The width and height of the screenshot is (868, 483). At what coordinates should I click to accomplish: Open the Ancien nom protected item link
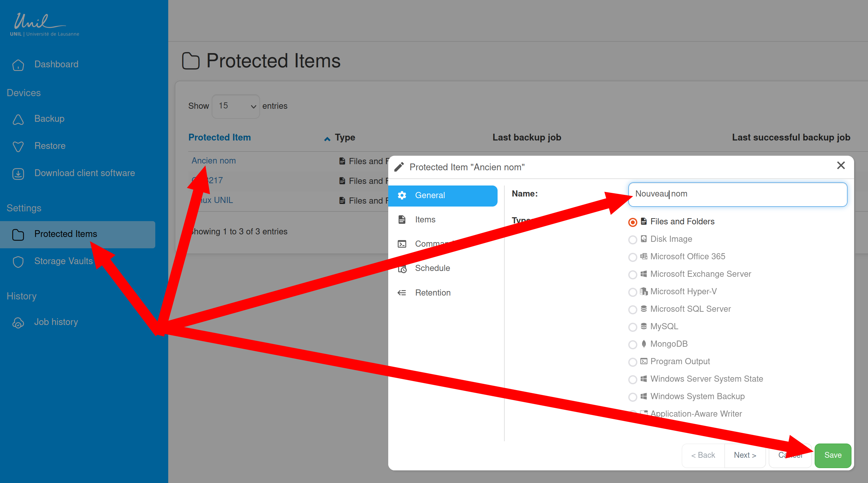click(x=214, y=161)
